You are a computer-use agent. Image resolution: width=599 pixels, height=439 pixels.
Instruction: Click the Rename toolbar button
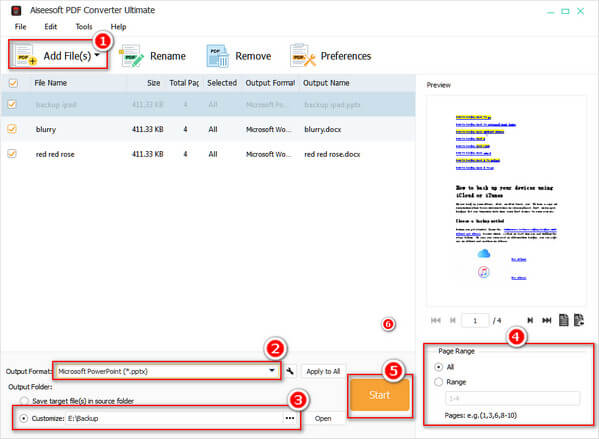[x=152, y=56]
